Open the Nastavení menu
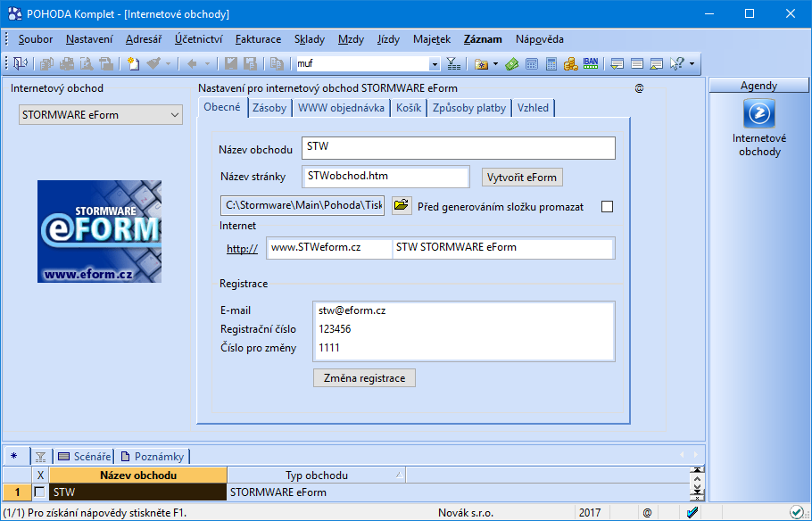This screenshot has width=812, height=521. (89, 39)
